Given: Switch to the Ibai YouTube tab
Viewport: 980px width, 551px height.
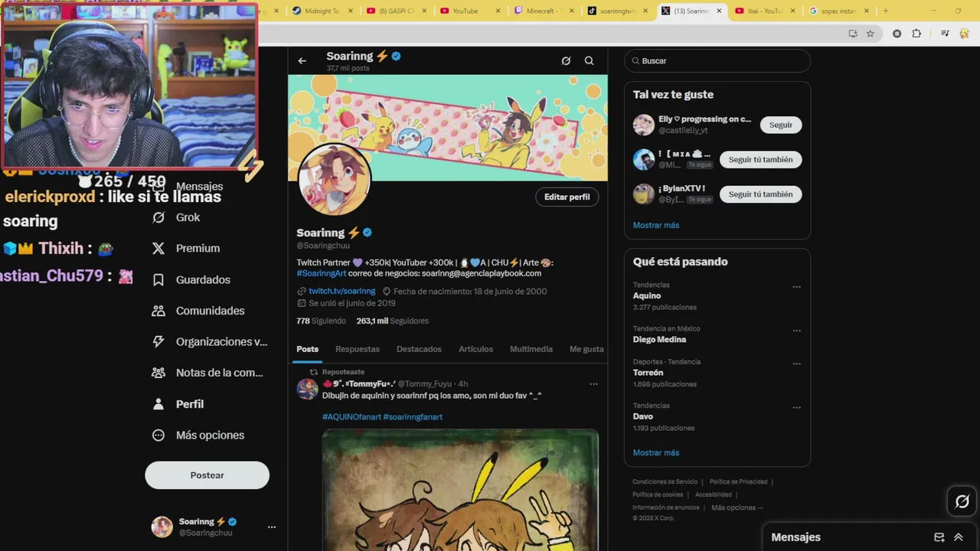Looking at the screenshot, I should tap(764, 11).
